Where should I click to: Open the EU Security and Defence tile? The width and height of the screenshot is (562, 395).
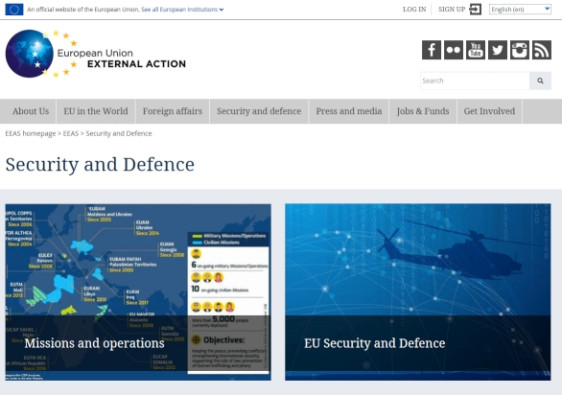[418, 292]
